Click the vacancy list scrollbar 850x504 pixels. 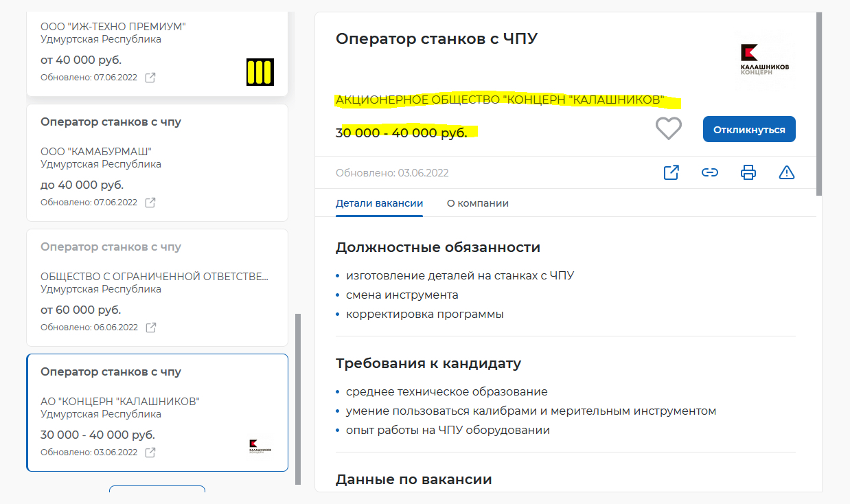(297, 400)
